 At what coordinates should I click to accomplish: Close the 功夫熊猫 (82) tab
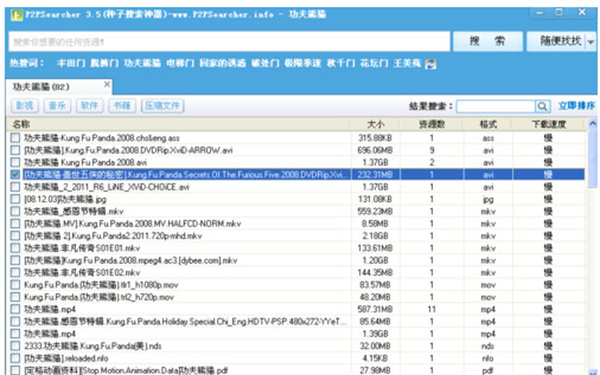click(107, 84)
